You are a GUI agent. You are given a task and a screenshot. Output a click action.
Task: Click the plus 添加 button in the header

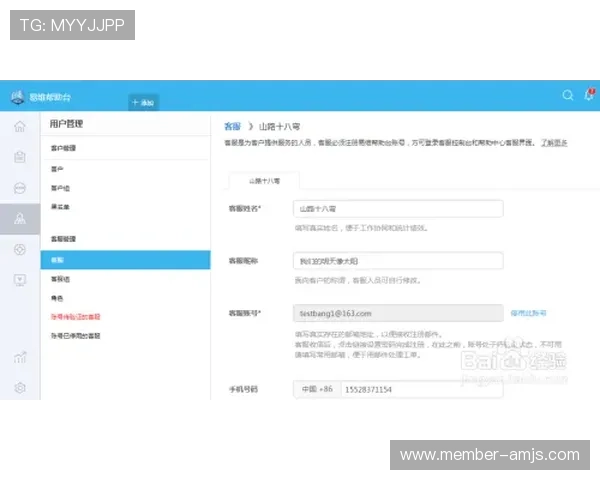(x=143, y=103)
